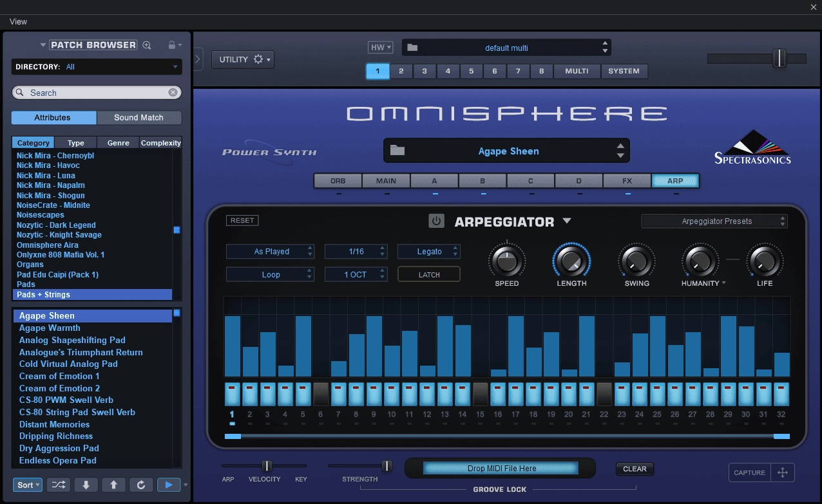Switch to the ORB tab
Screen dimensions: 822x504
click(338, 181)
